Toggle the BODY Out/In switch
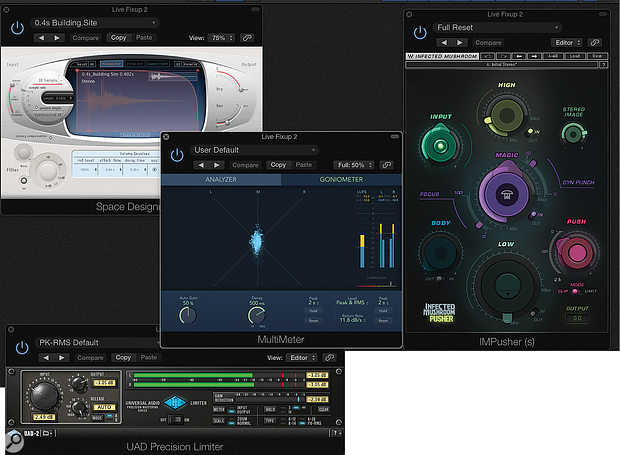Screen dimensions: 620x455 coord(439,279)
